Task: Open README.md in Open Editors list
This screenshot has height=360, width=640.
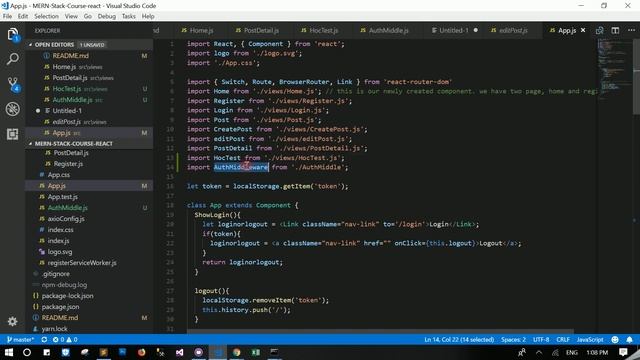Action: tap(70, 56)
